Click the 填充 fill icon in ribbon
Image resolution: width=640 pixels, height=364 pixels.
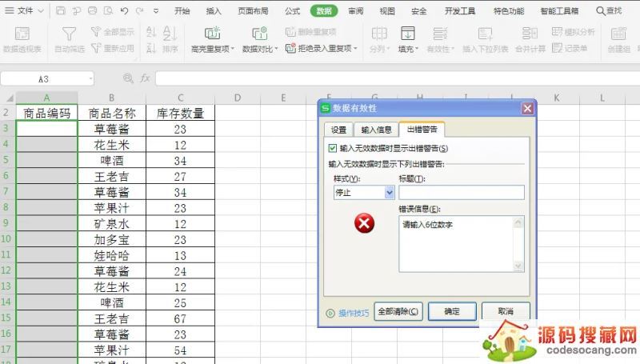pyautogui.click(x=407, y=34)
